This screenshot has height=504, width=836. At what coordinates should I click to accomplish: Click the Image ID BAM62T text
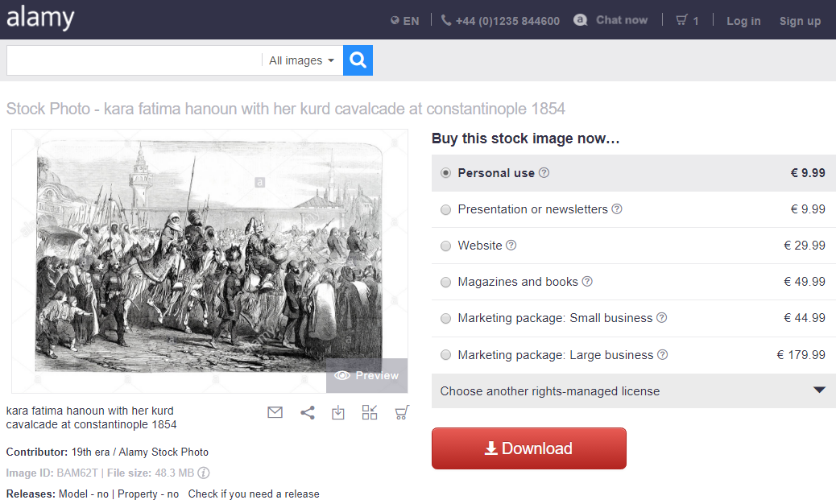click(52, 473)
